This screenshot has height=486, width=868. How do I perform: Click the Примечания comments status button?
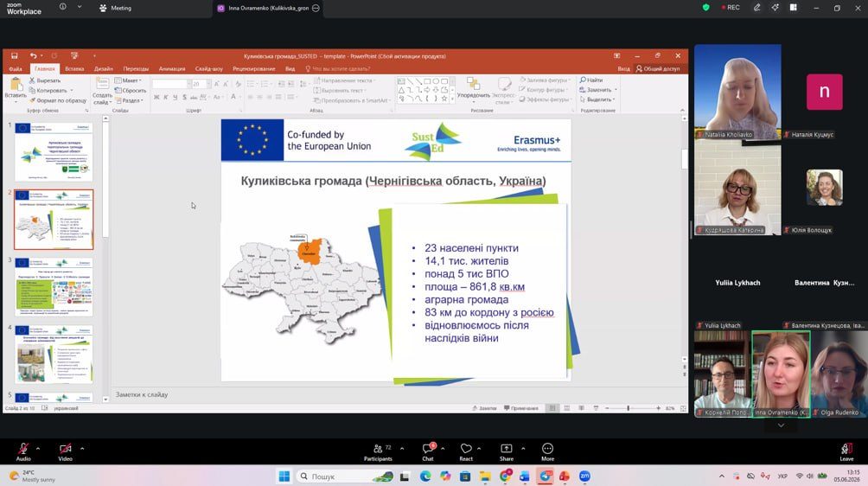tap(521, 408)
